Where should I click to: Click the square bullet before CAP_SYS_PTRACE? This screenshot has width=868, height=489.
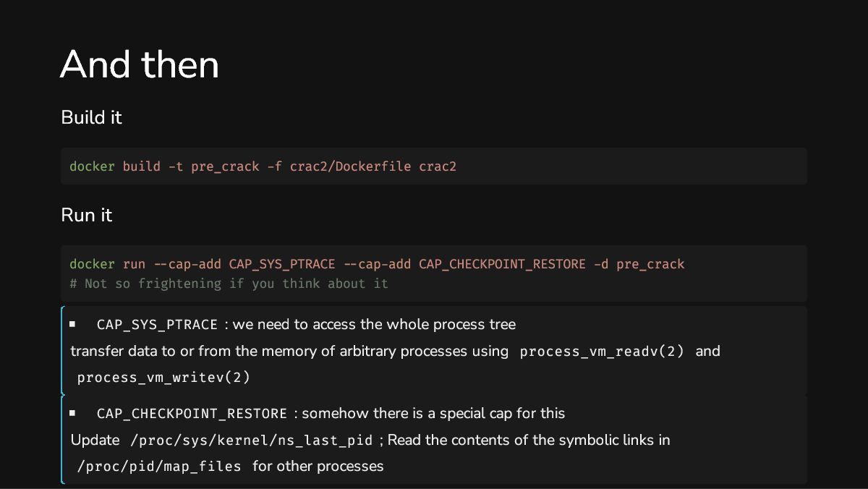[x=72, y=325]
